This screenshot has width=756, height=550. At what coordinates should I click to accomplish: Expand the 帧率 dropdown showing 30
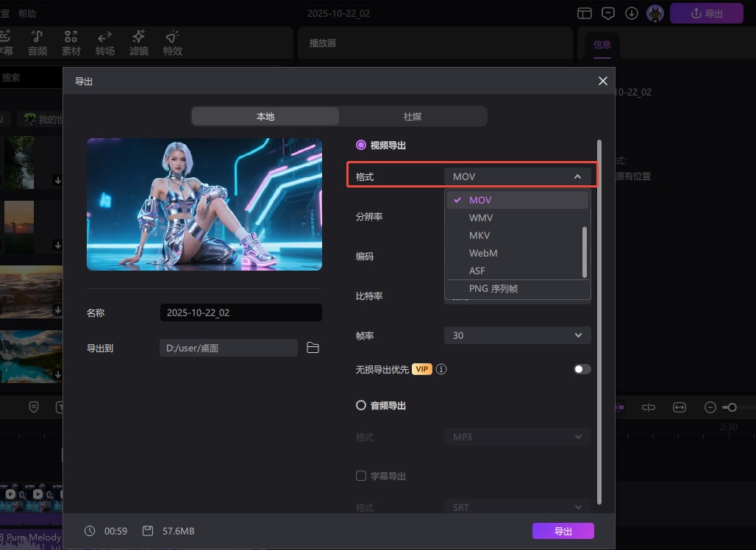[x=517, y=335]
